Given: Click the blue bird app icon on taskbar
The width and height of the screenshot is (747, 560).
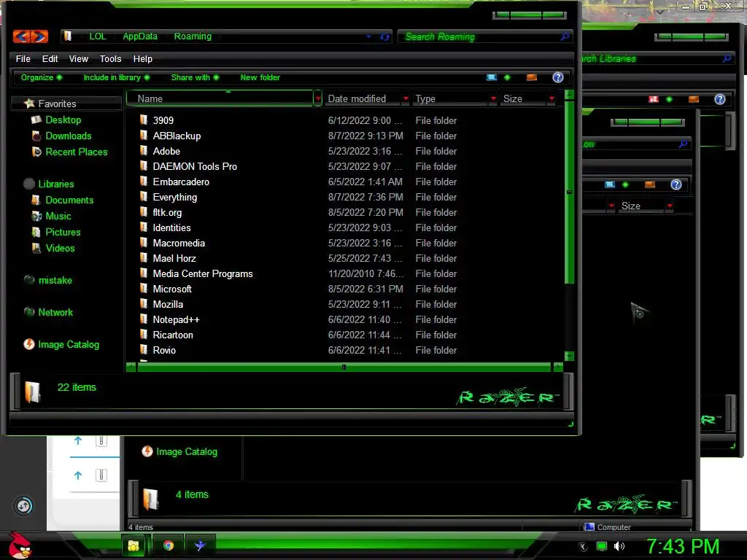Looking at the screenshot, I should point(200,545).
